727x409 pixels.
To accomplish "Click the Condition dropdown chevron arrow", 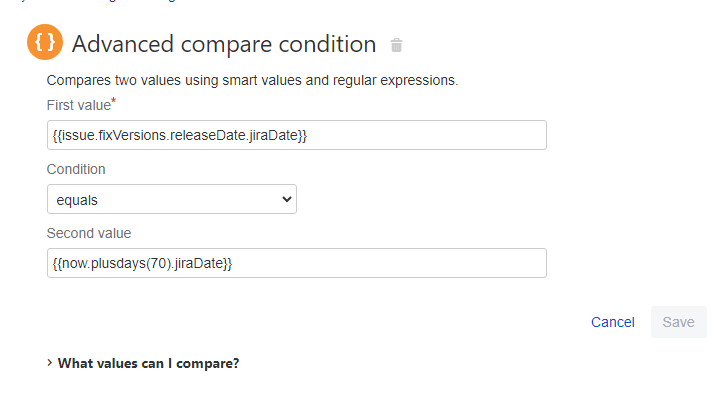I will coord(287,199).
